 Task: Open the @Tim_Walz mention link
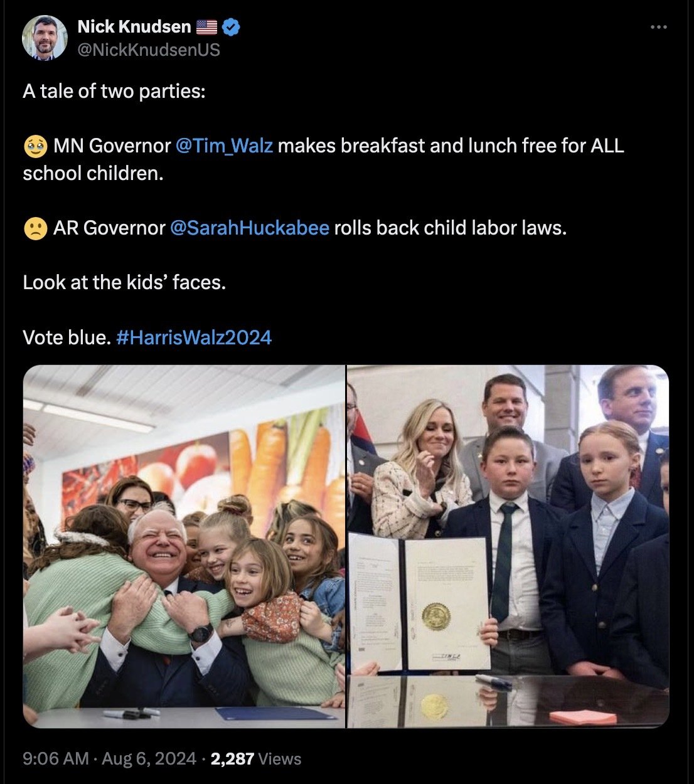[x=225, y=146]
